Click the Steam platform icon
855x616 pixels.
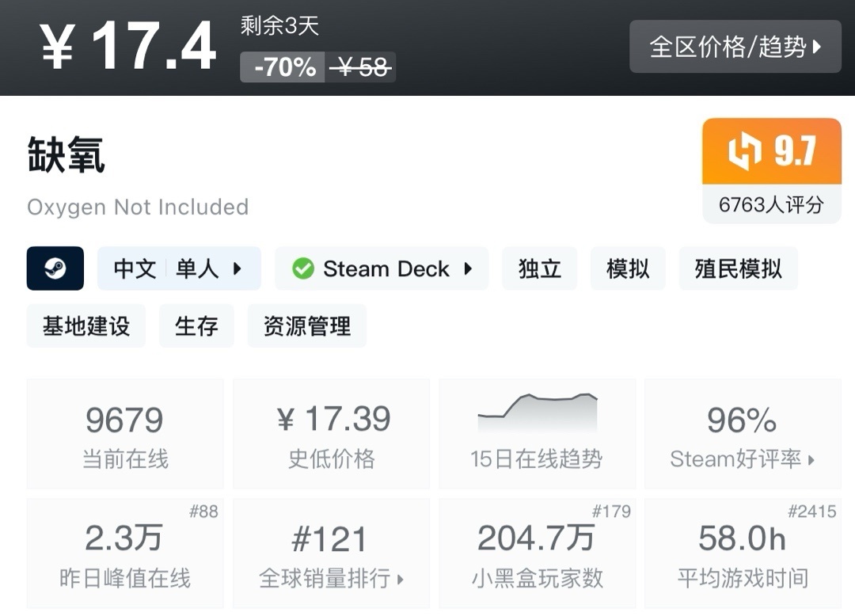(x=55, y=268)
